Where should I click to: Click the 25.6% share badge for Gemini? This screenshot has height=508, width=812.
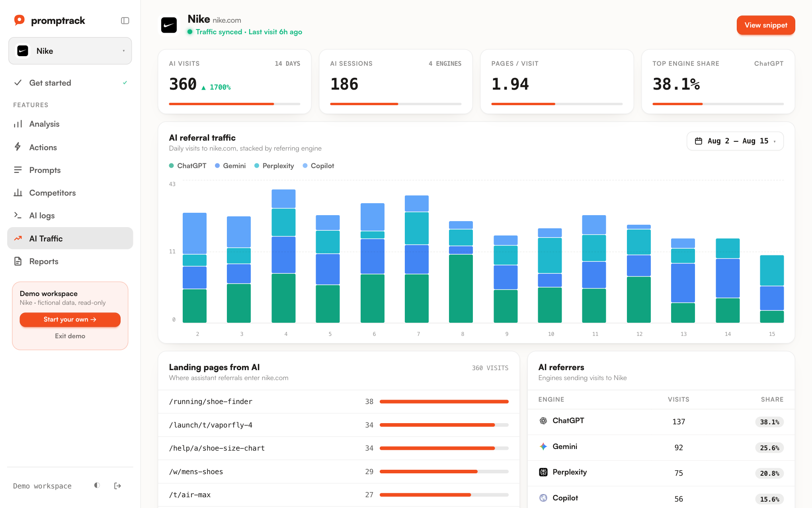click(769, 448)
